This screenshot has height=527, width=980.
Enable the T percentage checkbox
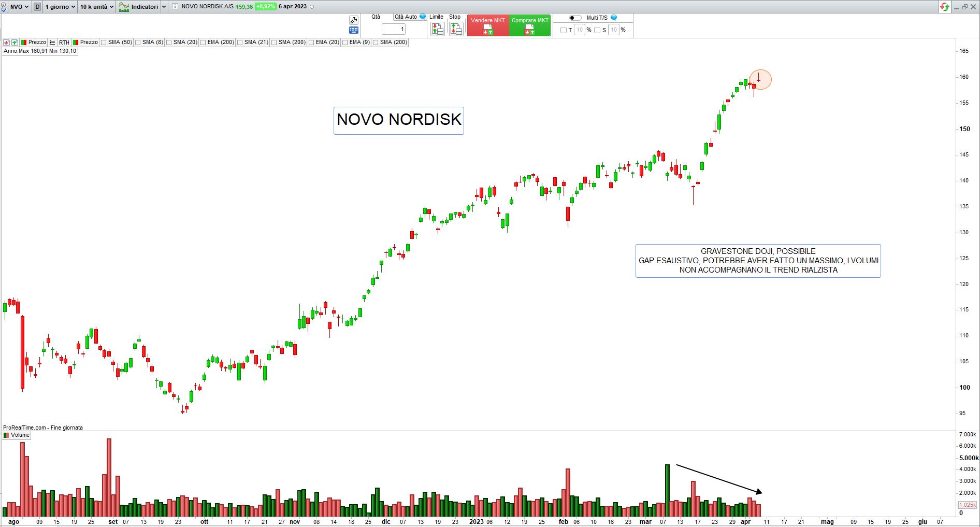(564, 30)
